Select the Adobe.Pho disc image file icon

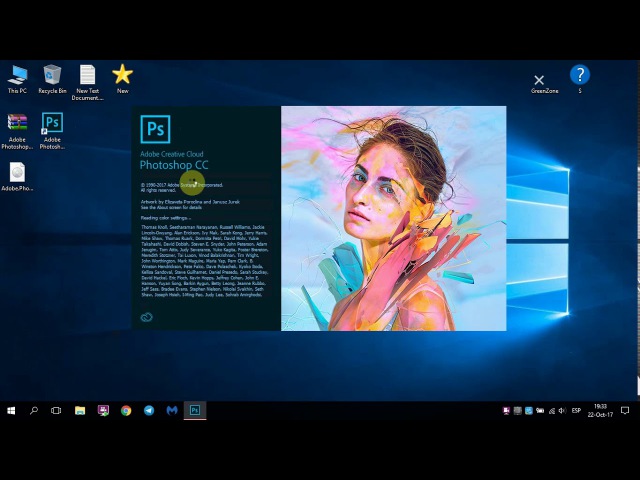17,177
